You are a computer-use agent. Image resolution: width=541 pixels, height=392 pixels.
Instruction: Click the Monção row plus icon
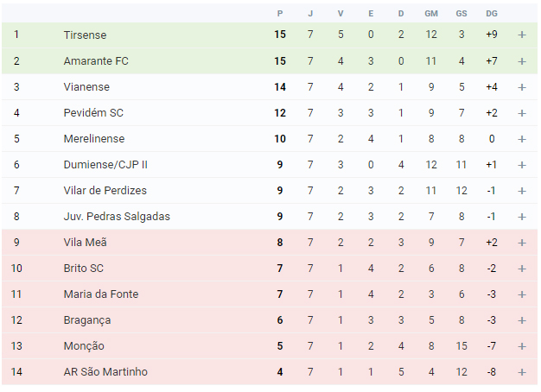522,346
